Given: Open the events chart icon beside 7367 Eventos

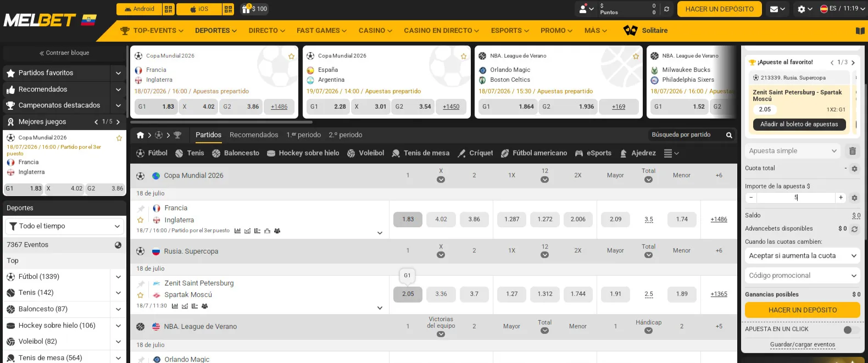Looking at the screenshot, I should click(x=118, y=245).
